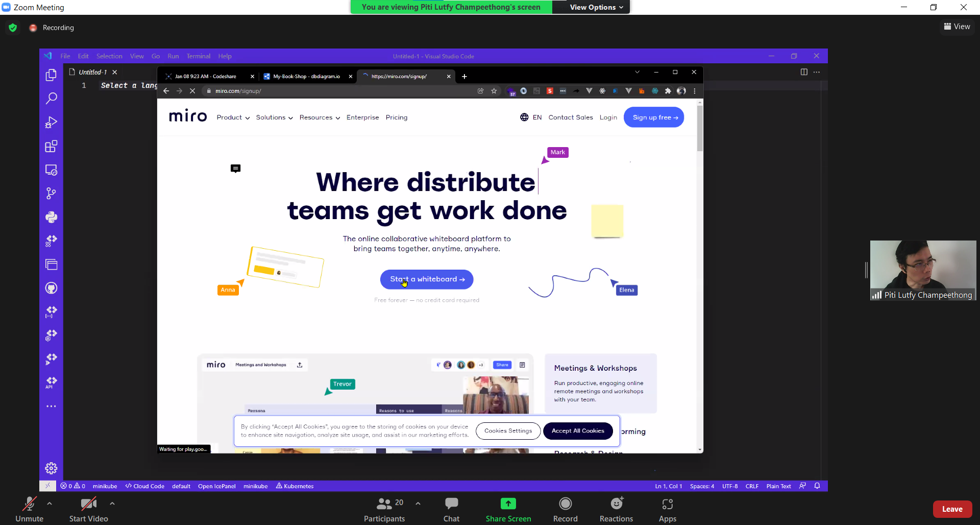Open Cloud Code API sidebar icon

tap(51, 383)
